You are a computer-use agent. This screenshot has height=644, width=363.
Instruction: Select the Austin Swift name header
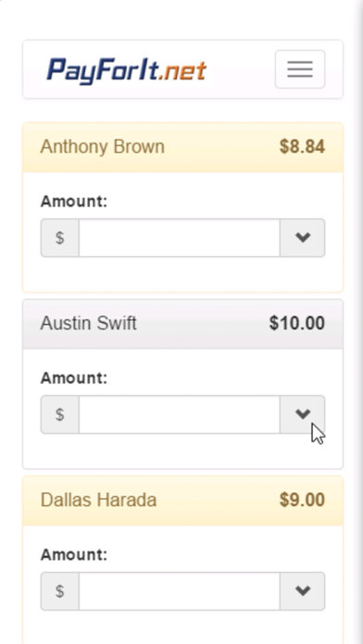pyautogui.click(x=88, y=323)
